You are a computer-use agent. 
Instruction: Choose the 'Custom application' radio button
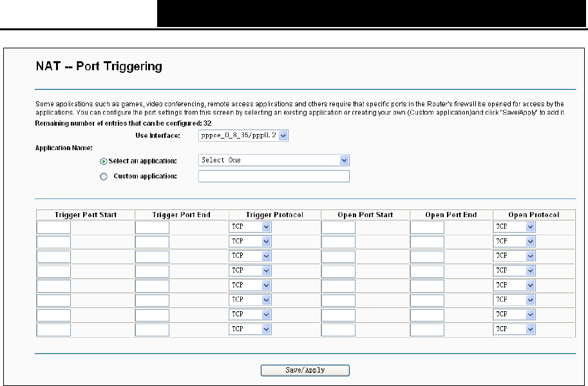(x=104, y=177)
